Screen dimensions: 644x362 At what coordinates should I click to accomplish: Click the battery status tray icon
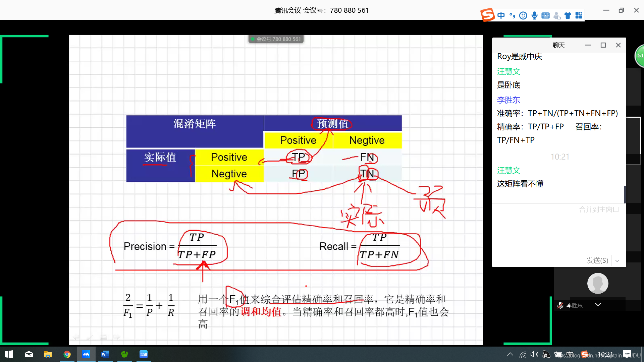coord(558,354)
